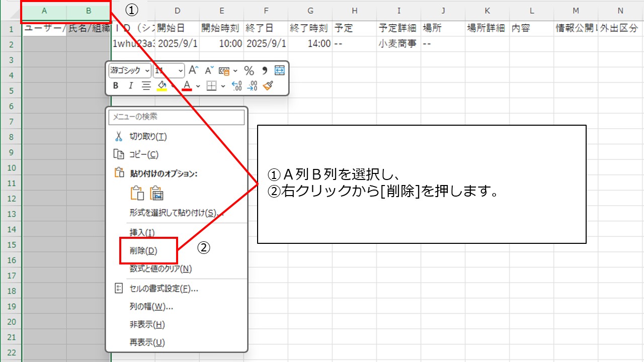Viewport: 644px width, 362px height.
Task: Open 形式を選択して貼り付け(S) menu item
Action: pos(177,213)
